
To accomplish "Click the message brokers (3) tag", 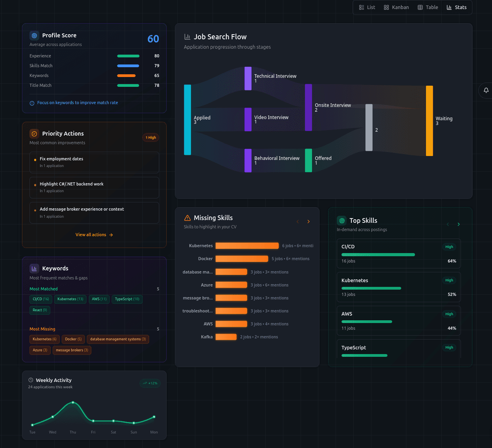I will point(72,350).
